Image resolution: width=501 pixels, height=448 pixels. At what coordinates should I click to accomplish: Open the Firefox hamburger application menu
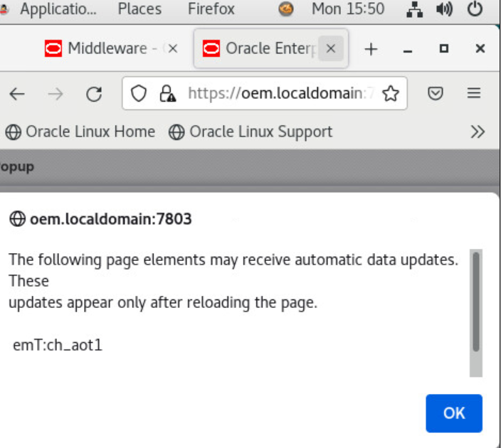(x=474, y=93)
